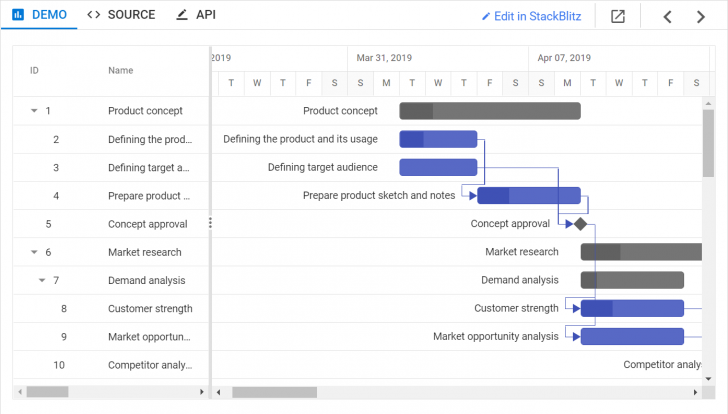Select the Concept approval grid row
This screenshot has height=414, width=728.
pos(110,224)
